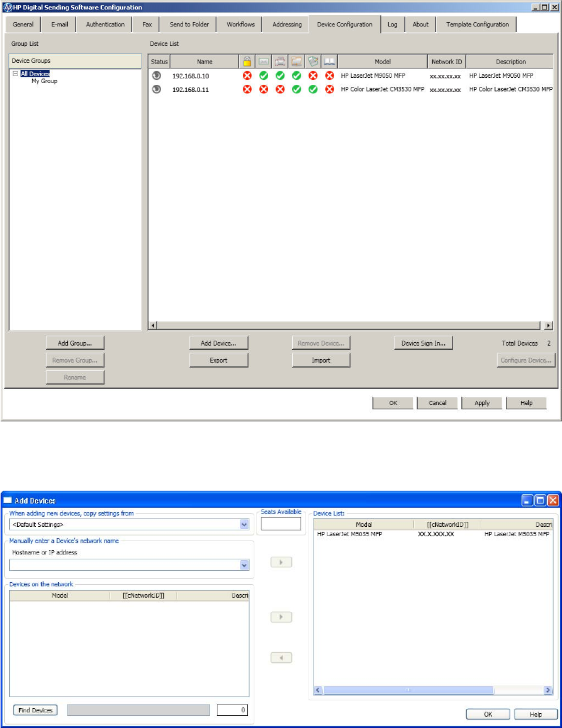Image resolution: width=562 pixels, height=728 pixels.
Task: Switch to the Addressing tab
Action: tap(286, 25)
